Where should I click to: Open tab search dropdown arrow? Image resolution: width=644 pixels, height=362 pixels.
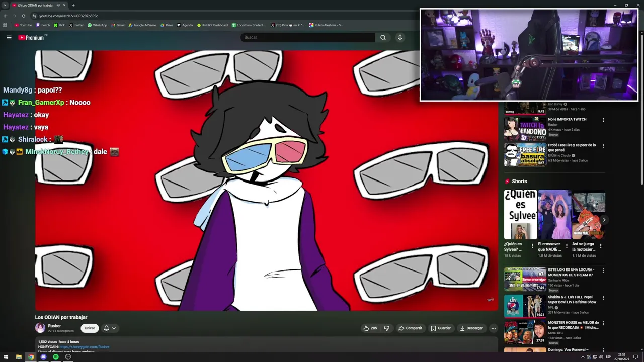click(x=5, y=5)
